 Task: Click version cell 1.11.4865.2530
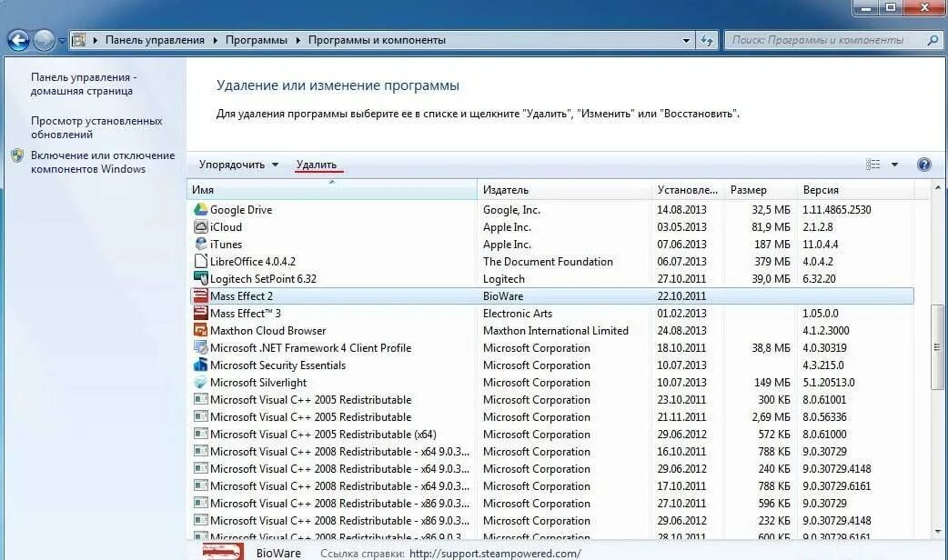click(837, 210)
